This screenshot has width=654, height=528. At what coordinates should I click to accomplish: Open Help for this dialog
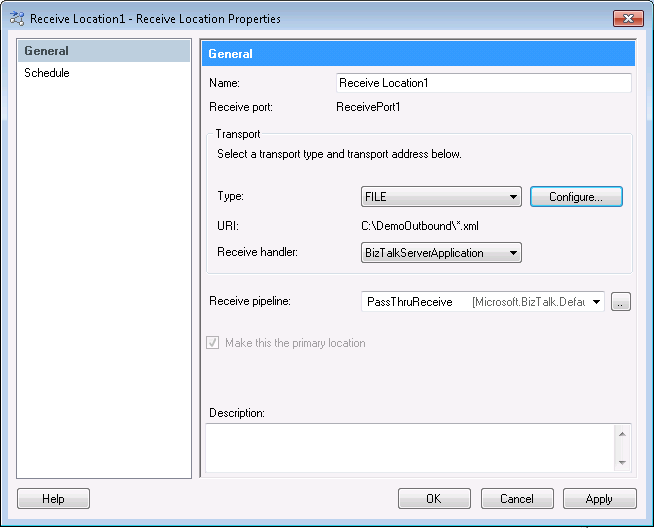(53, 498)
